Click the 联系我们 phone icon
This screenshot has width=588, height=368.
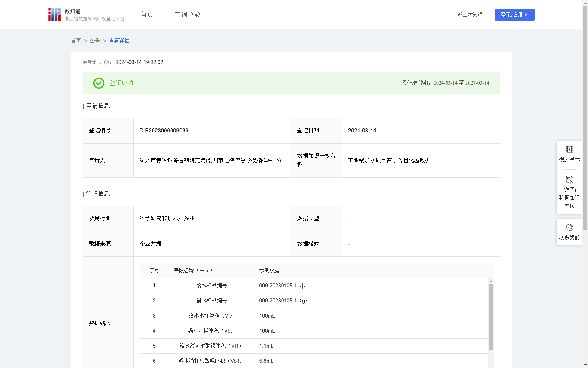569,227
